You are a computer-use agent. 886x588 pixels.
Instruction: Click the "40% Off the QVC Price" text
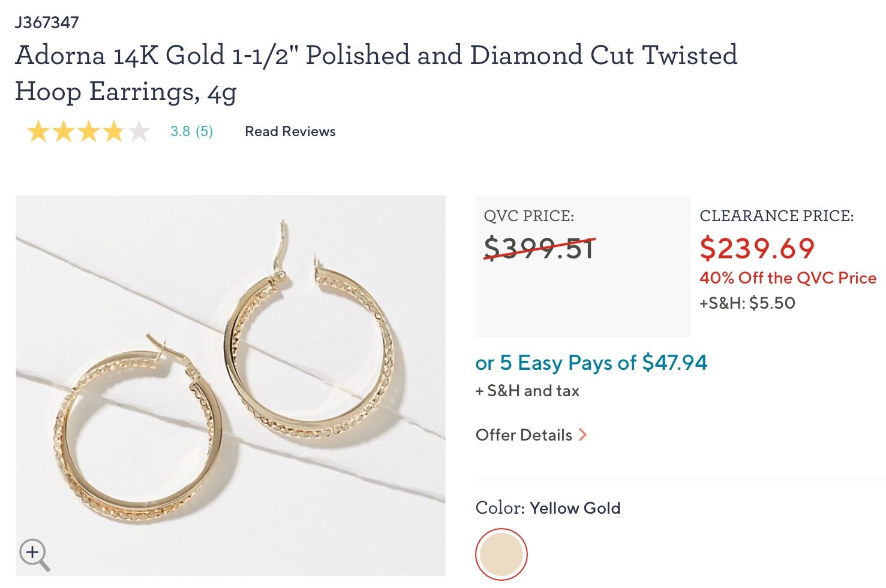click(x=788, y=278)
